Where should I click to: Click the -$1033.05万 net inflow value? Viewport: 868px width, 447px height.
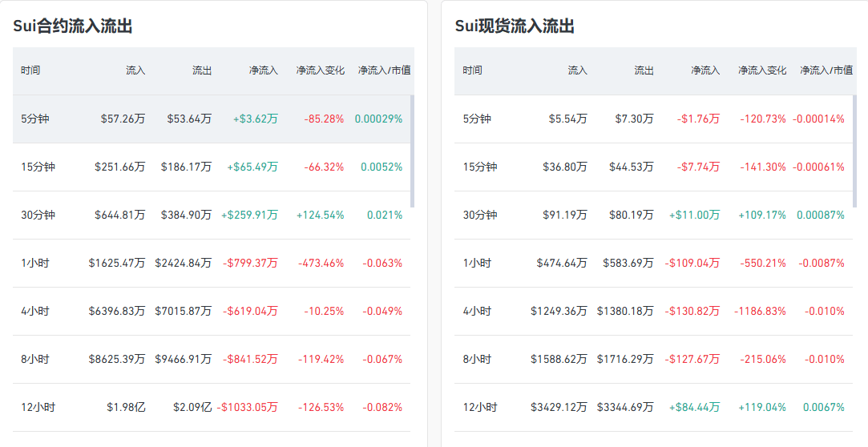(248, 407)
